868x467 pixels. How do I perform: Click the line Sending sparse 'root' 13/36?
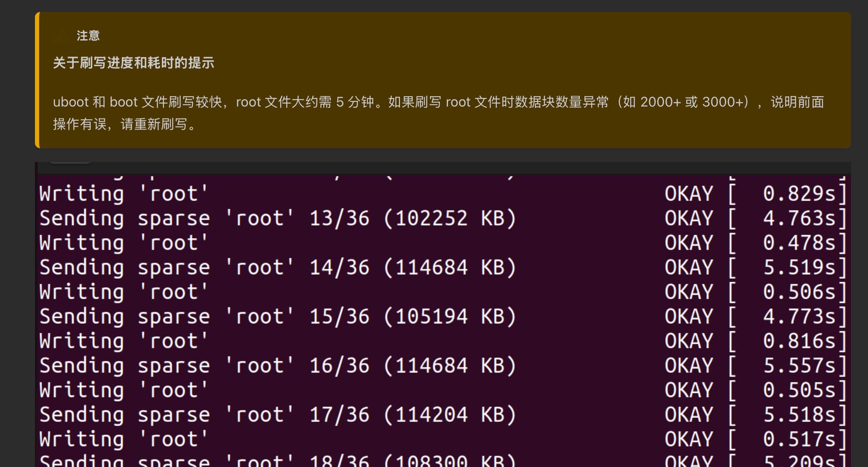[277, 218]
